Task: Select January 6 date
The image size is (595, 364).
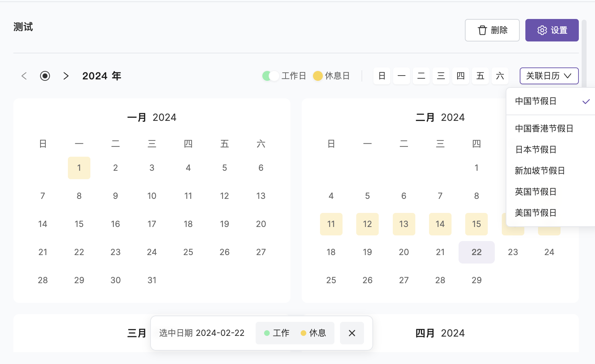Action: click(261, 168)
